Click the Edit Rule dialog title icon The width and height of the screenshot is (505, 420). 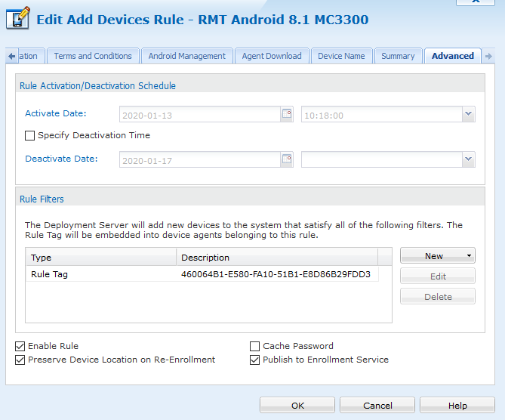point(18,19)
